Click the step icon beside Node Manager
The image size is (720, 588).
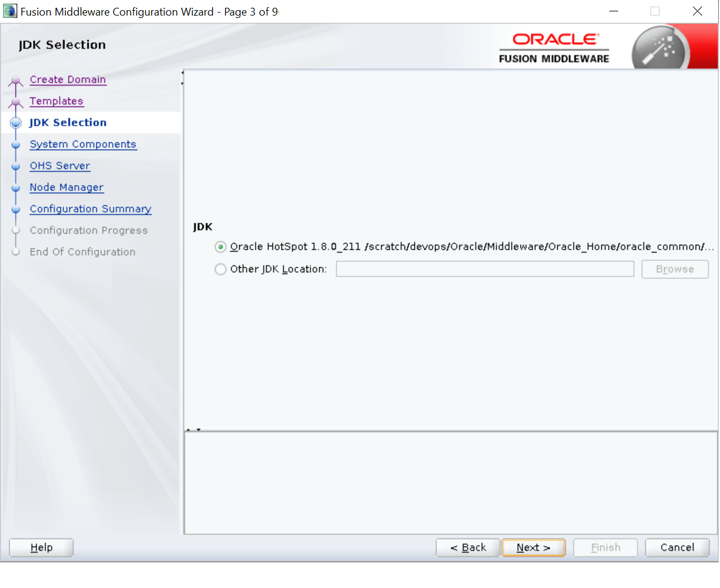point(17,187)
